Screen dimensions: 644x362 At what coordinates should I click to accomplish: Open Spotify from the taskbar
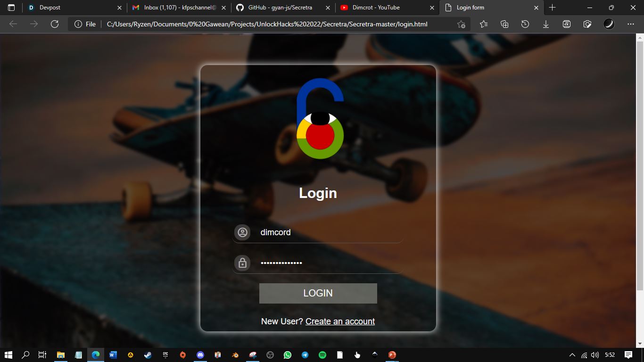tap(322, 355)
